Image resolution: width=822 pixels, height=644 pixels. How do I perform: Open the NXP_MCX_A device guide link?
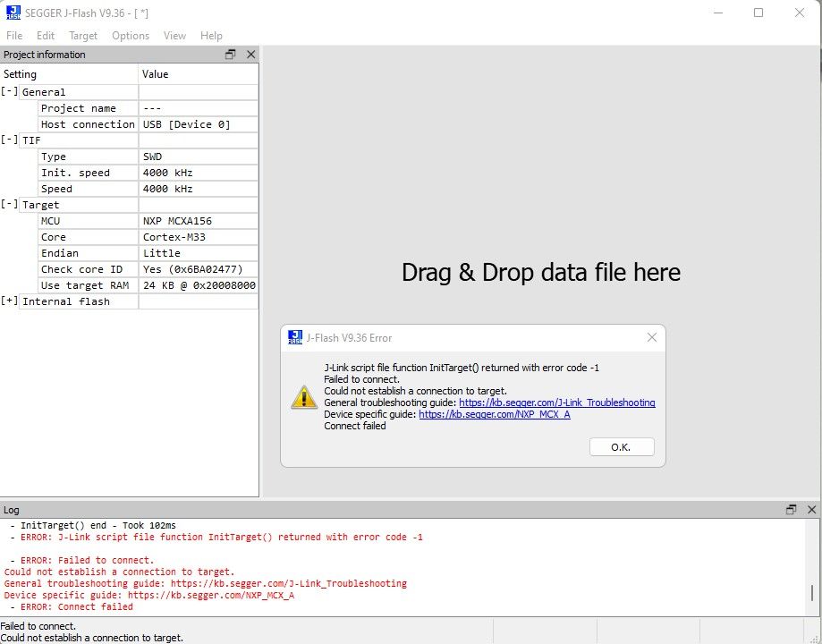point(495,414)
